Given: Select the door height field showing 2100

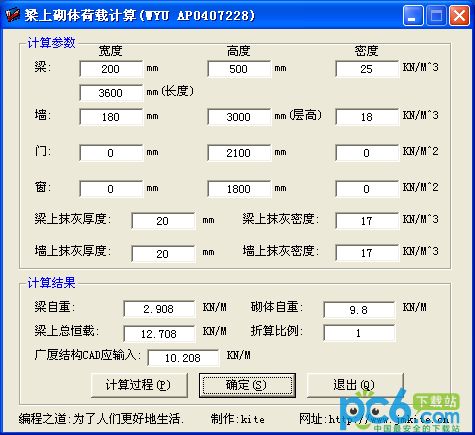Looking at the screenshot, I should 239,153.
